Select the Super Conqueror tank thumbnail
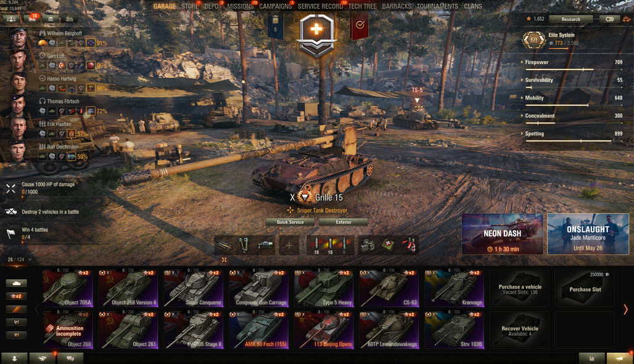 (193, 288)
